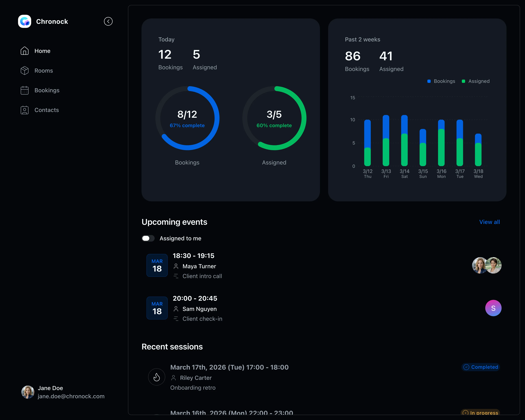This screenshot has height=420, width=525.
Task: Click the notes icon beside Client intro call
Action: click(x=176, y=276)
